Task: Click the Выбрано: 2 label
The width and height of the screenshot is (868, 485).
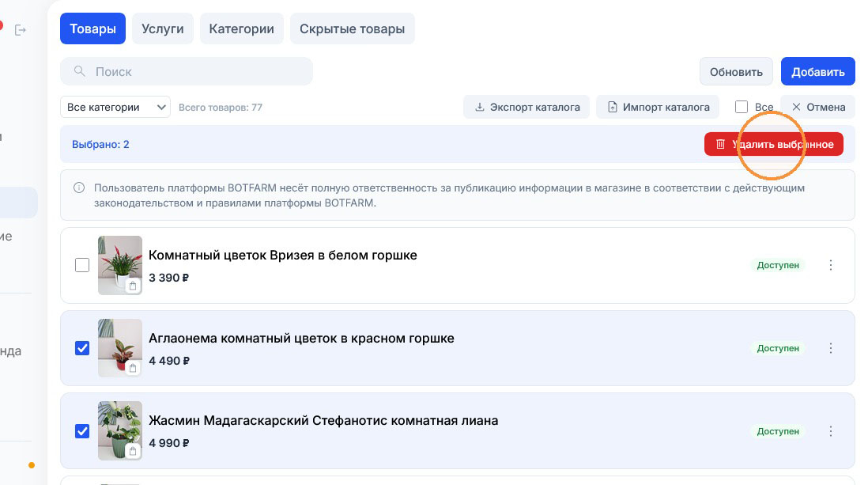Action: (100, 145)
